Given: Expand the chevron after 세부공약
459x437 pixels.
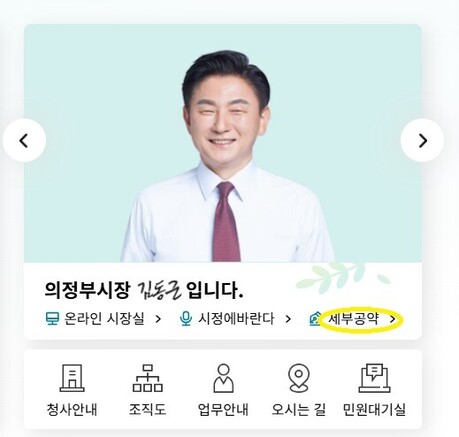Looking at the screenshot, I should (393, 319).
